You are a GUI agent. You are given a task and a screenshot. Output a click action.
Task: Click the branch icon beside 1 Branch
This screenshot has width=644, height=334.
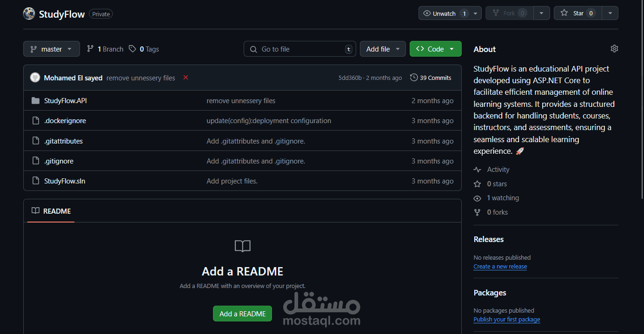click(x=90, y=49)
